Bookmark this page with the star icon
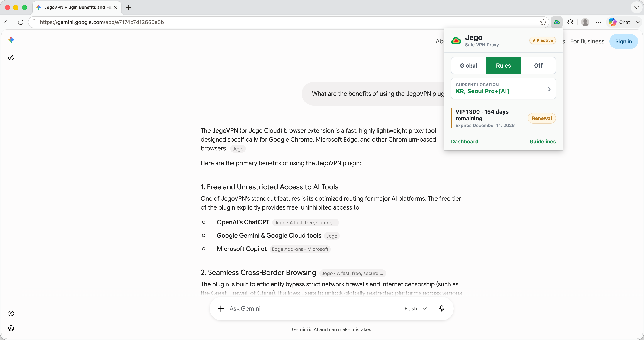The width and height of the screenshot is (644, 340). coord(543,22)
